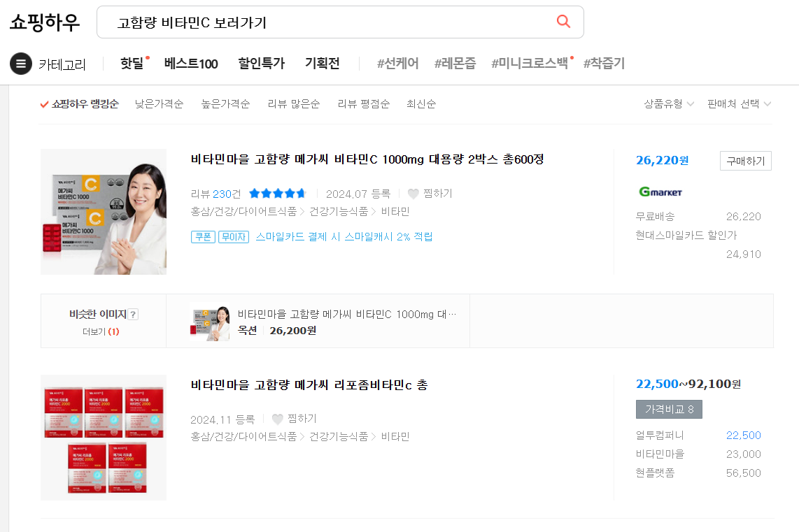Sort results by 최신순
Screen dimensions: 799x532
click(x=421, y=104)
